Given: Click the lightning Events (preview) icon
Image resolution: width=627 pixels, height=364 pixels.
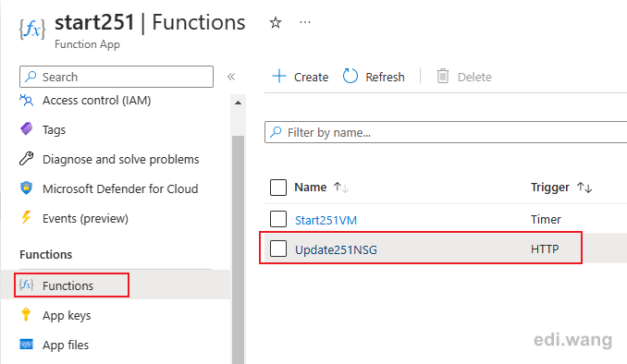Looking at the screenshot, I should coord(27,218).
